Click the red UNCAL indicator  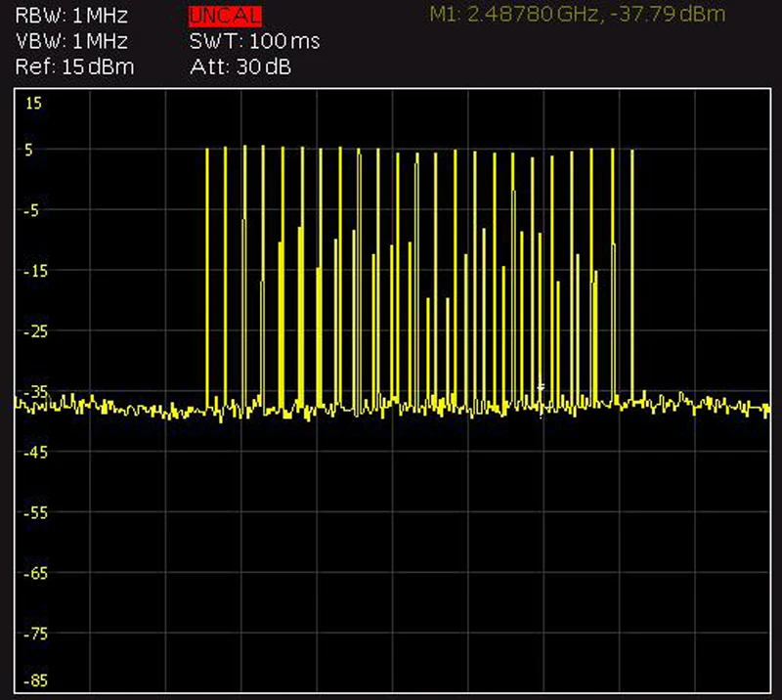(x=225, y=16)
